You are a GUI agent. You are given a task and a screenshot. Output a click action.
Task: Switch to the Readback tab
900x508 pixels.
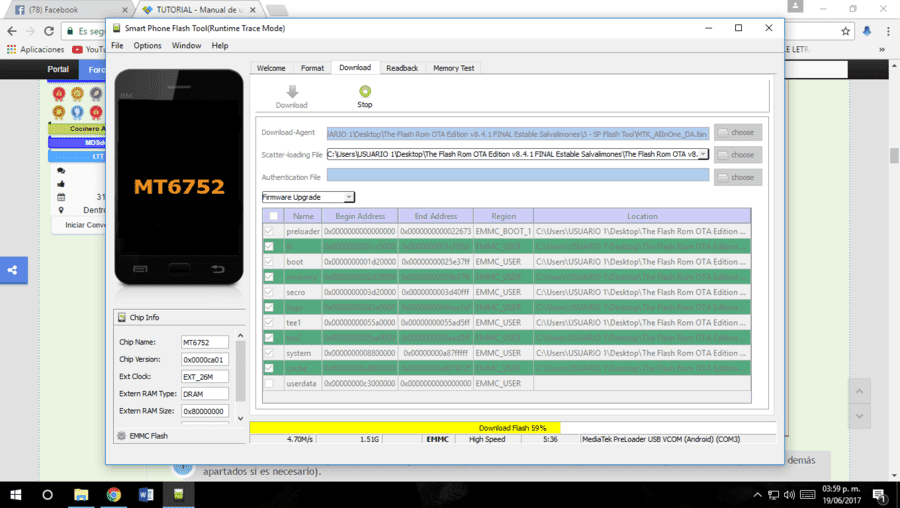(x=402, y=68)
